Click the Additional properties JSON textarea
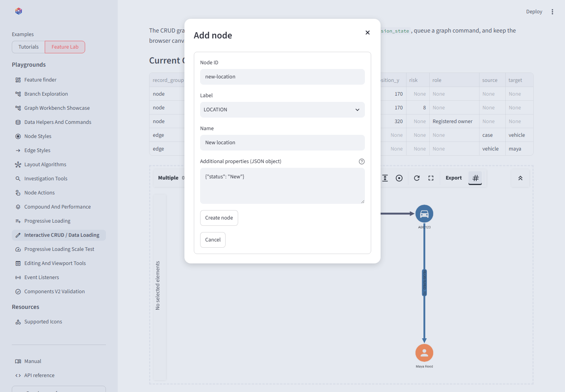The width and height of the screenshot is (565, 392). tap(282, 186)
